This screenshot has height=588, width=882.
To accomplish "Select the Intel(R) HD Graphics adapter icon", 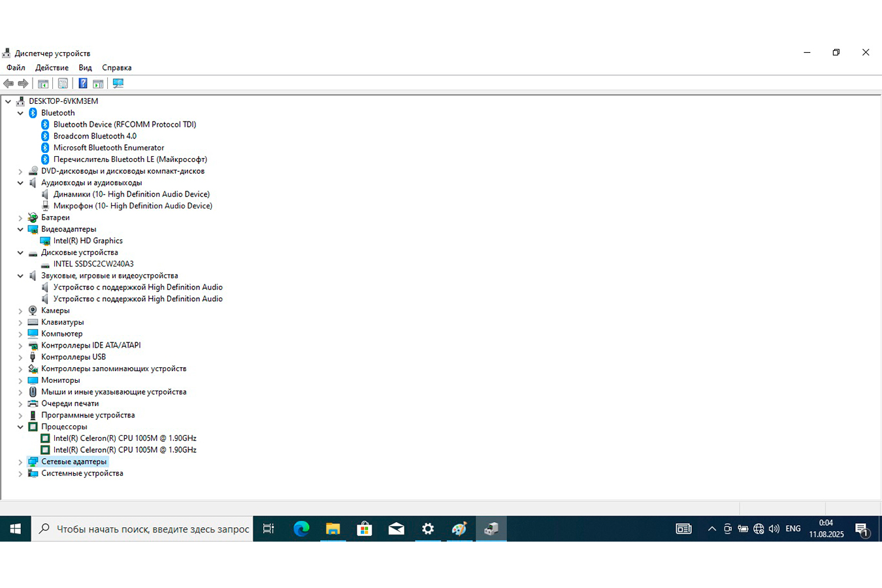I will click(45, 241).
